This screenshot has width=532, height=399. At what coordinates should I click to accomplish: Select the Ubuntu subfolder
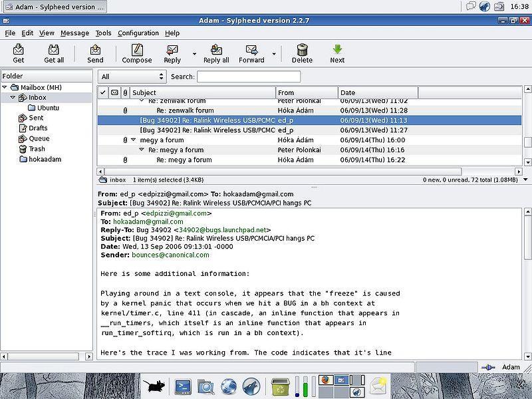coord(48,108)
